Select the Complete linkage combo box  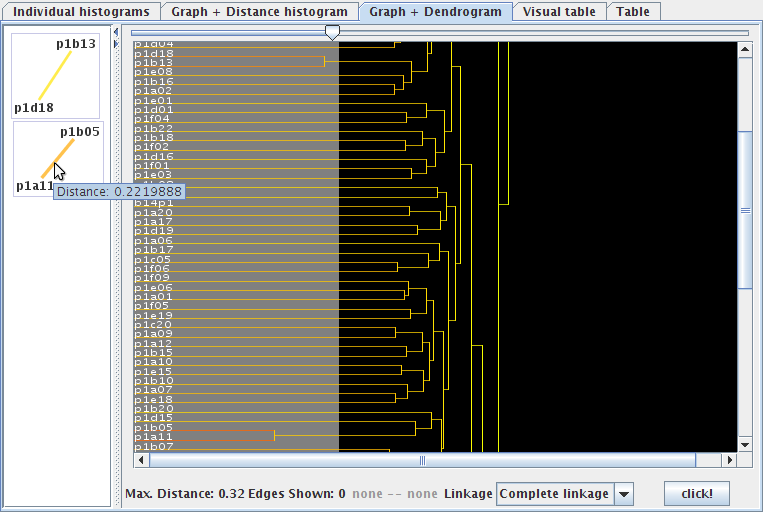(x=555, y=494)
